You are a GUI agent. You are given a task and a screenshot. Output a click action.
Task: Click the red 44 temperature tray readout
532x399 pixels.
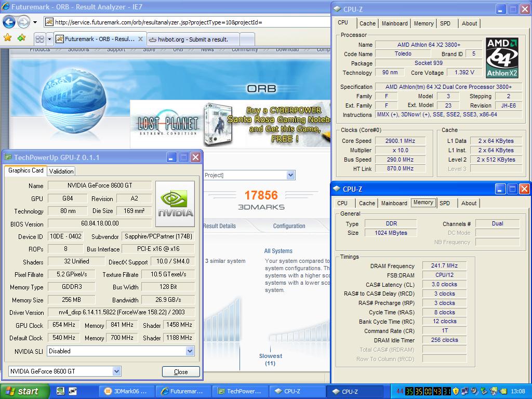tap(400, 392)
